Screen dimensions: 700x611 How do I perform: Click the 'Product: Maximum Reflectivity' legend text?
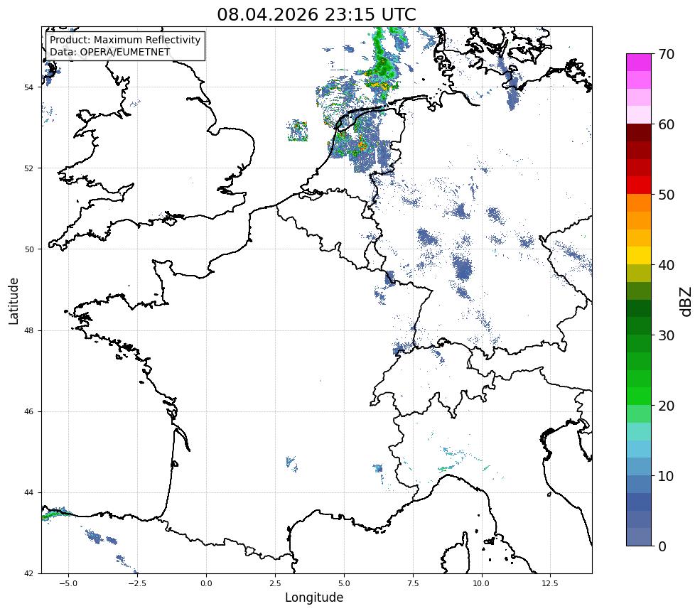pos(125,40)
